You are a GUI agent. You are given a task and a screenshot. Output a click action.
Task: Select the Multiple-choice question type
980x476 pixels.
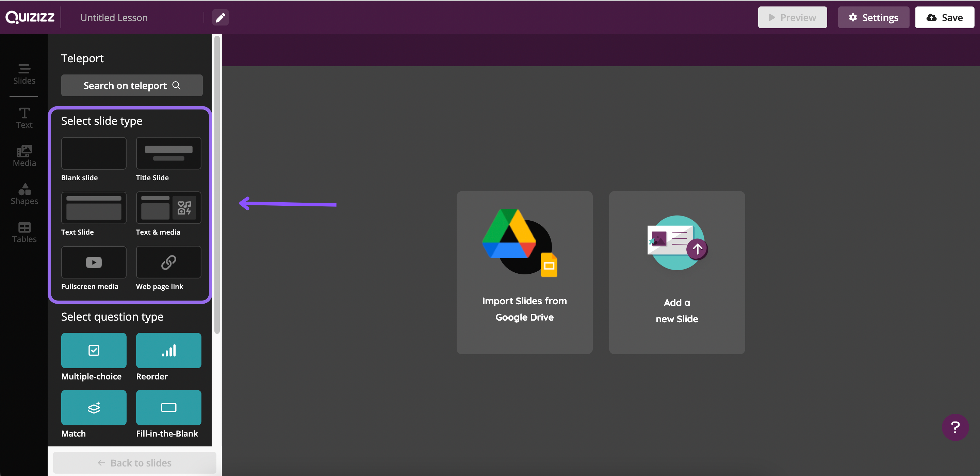[x=94, y=350]
